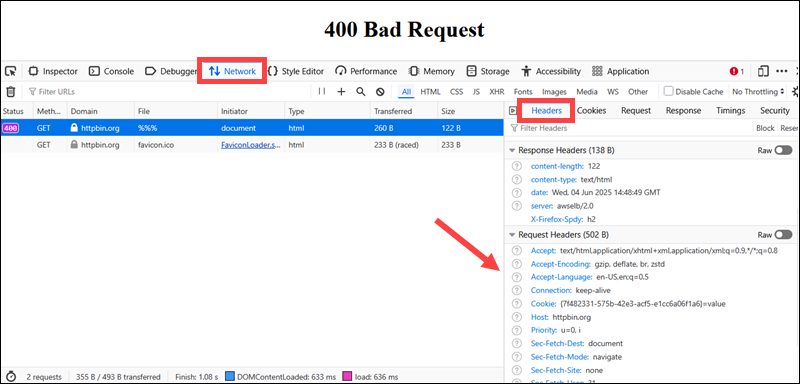The width and height of the screenshot is (800, 384).
Task: Filter requests by Media type
Action: [587, 92]
